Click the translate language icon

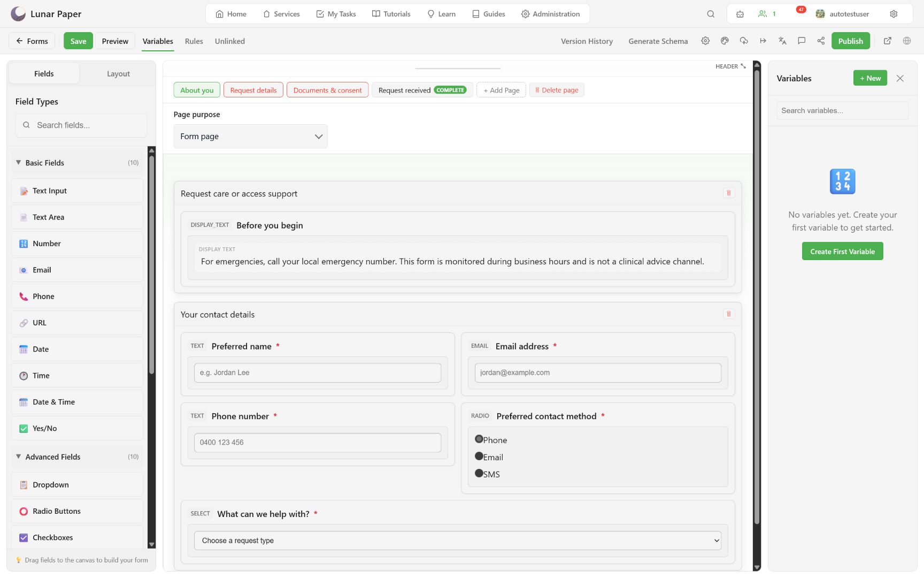click(782, 41)
